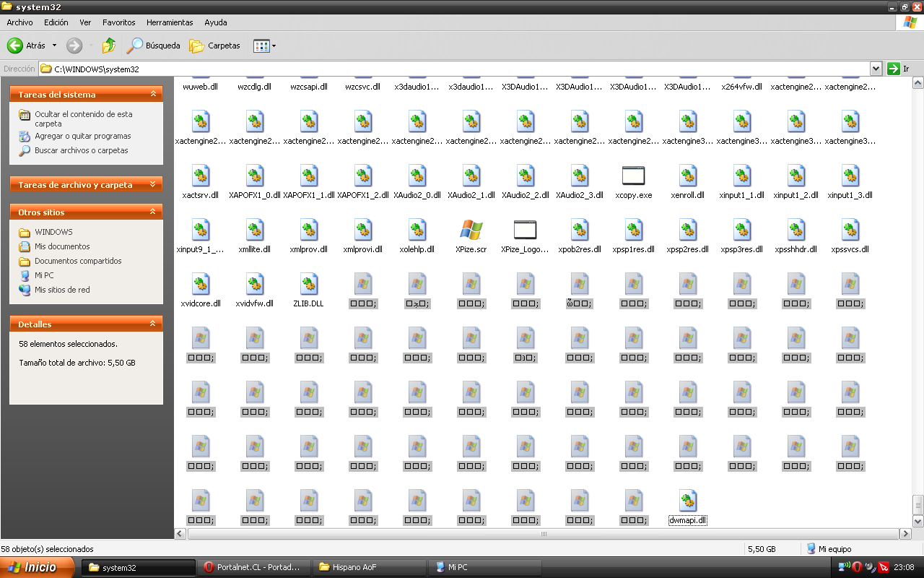The width and height of the screenshot is (924, 578).
Task: Open the Atrás history dropdown arrow
Action: pos(54,46)
